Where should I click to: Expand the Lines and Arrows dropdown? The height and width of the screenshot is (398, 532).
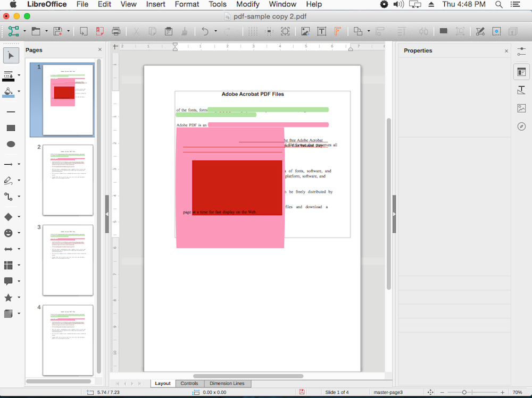pos(19,164)
